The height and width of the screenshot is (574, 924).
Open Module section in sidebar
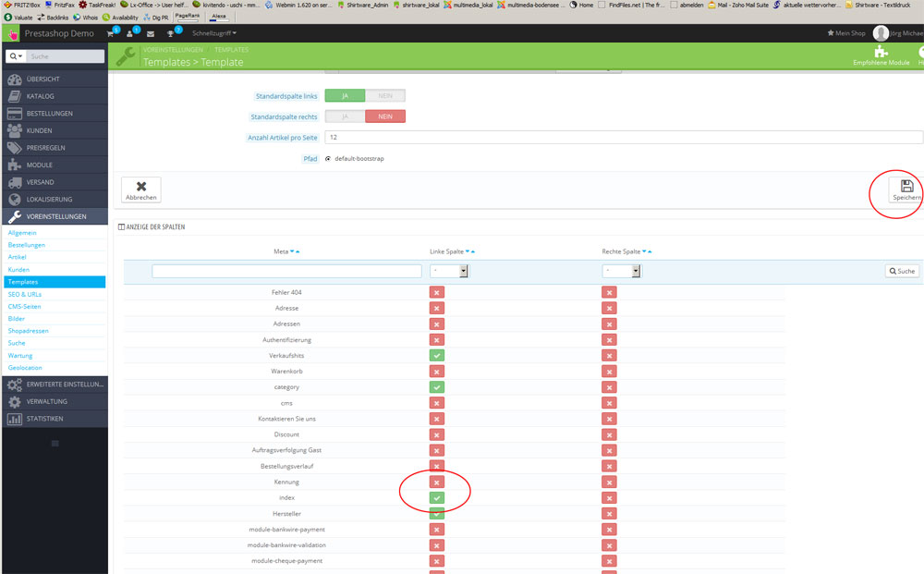coord(55,165)
